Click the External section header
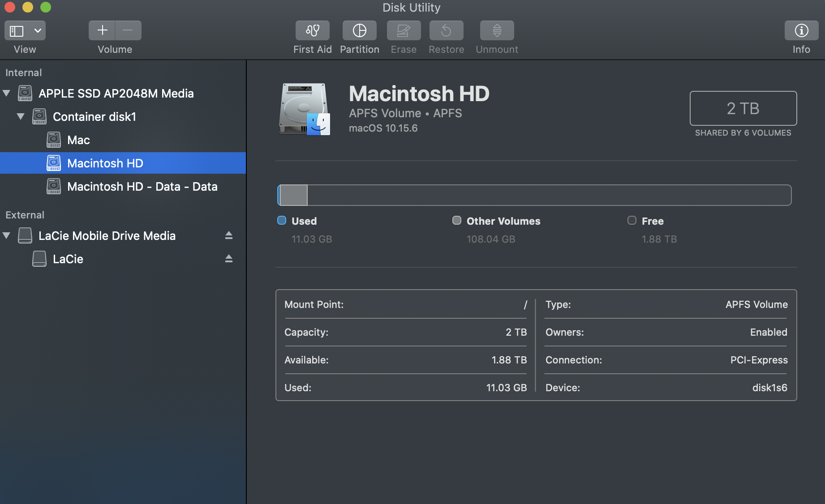825x504 pixels. point(25,215)
